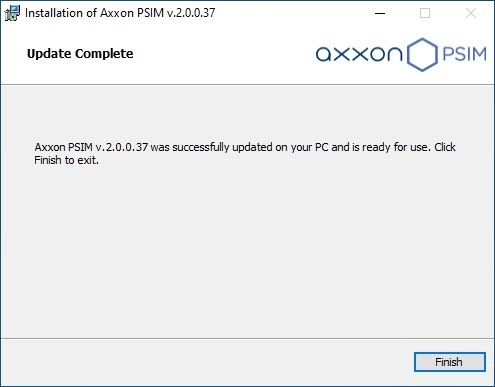Viewport: 495px width, 387px height.
Task: Click the installer window title text
Action: [120, 13]
